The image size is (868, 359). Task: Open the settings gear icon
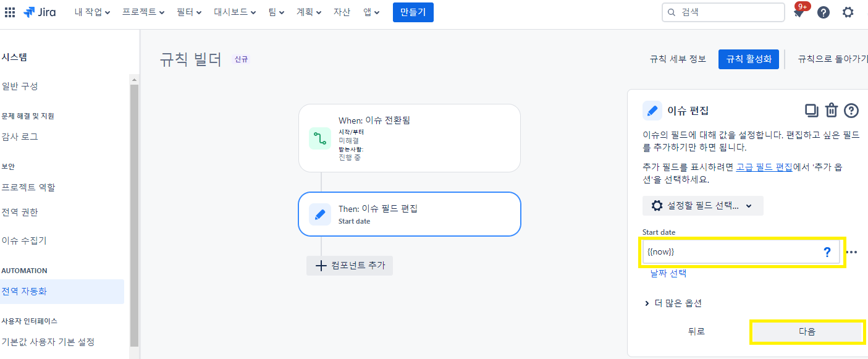pyautogui.click(x=848, y=12)
